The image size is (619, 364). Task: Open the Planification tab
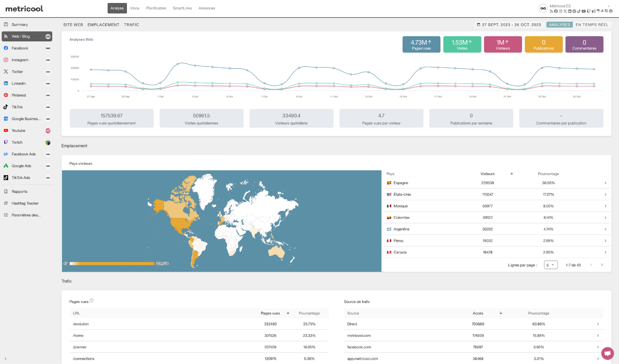click(x=156, y=8)
